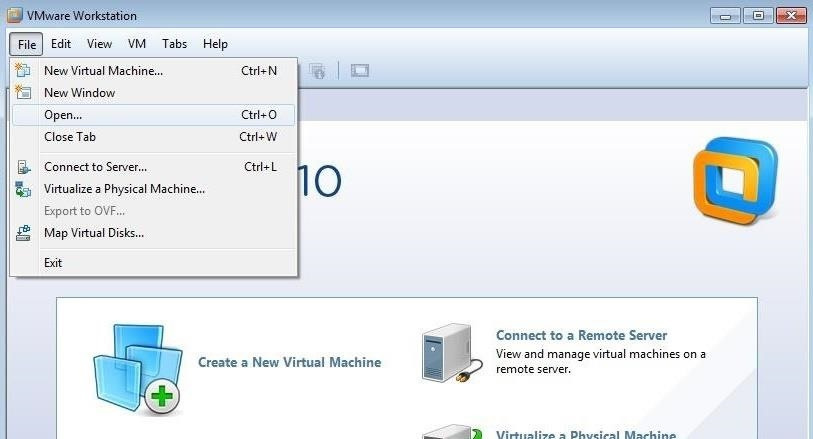
Task: Click the New Window icon in File menu
Action: (24, 93)
